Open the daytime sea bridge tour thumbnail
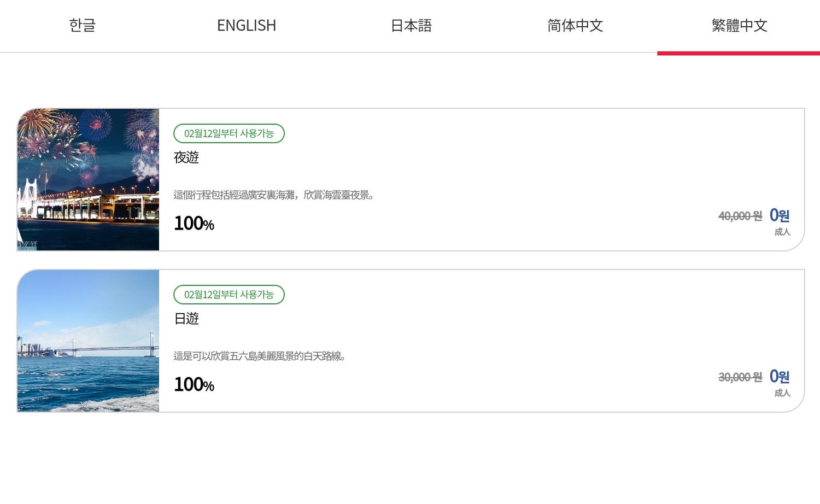The width and height of the screenshot is (820, 504). coord(88,341)
